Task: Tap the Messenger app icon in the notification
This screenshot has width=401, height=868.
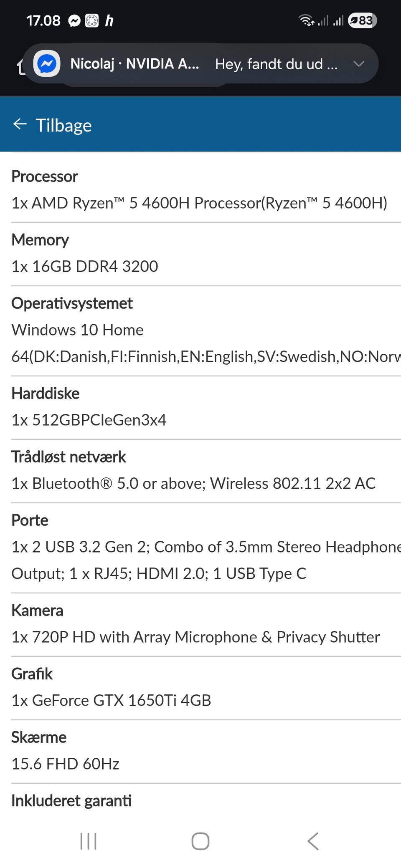Action: coord(47,64)
